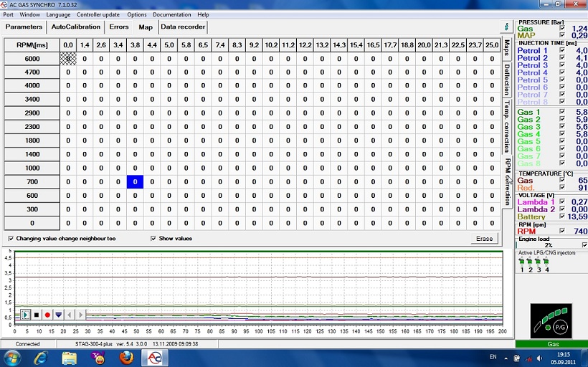Open AC Gas Synchro in the taskbar
Screen dimensions: 588x367
point(156,356)
